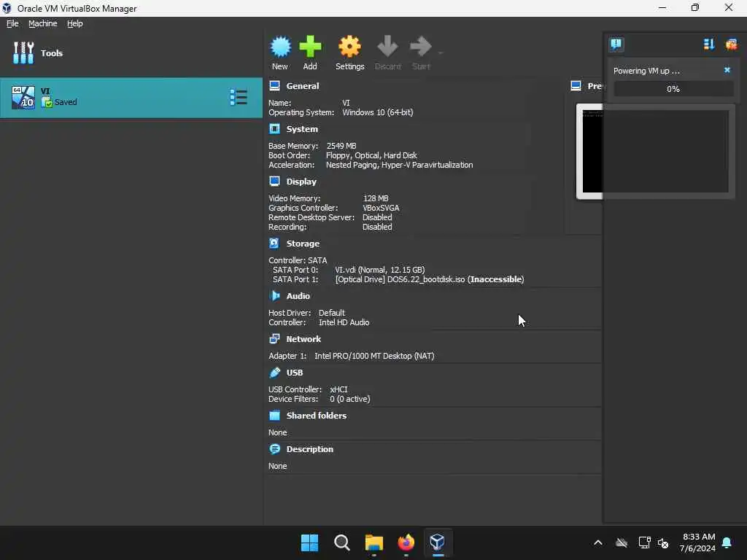Viewport: 747px width, 560px height.
Task: Click the USB Controller xHCI value
Action: (338, 389)
